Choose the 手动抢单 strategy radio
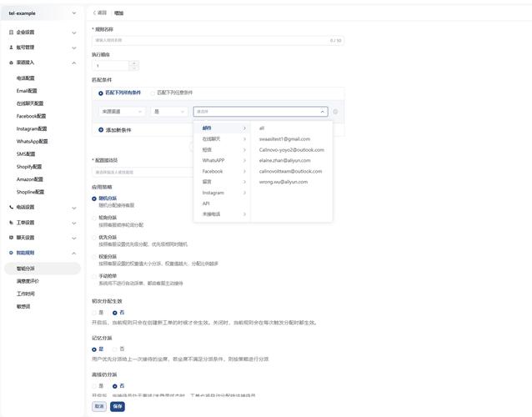Viewport: 532px width, 417px height. (94, 276)
